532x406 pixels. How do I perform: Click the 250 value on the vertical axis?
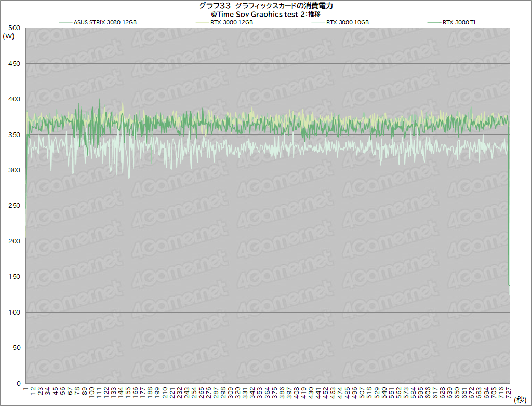tap(15, 206)
